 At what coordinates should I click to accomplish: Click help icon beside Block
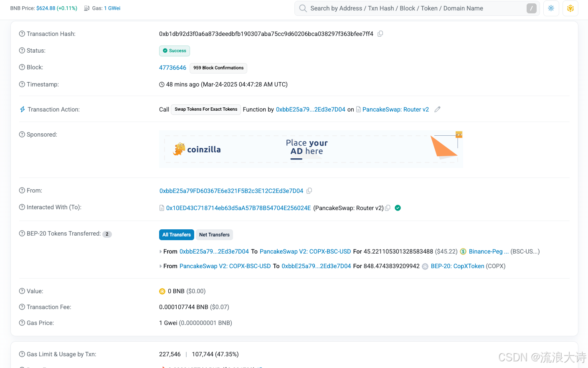pyautogui.click(x=22, y=67)
